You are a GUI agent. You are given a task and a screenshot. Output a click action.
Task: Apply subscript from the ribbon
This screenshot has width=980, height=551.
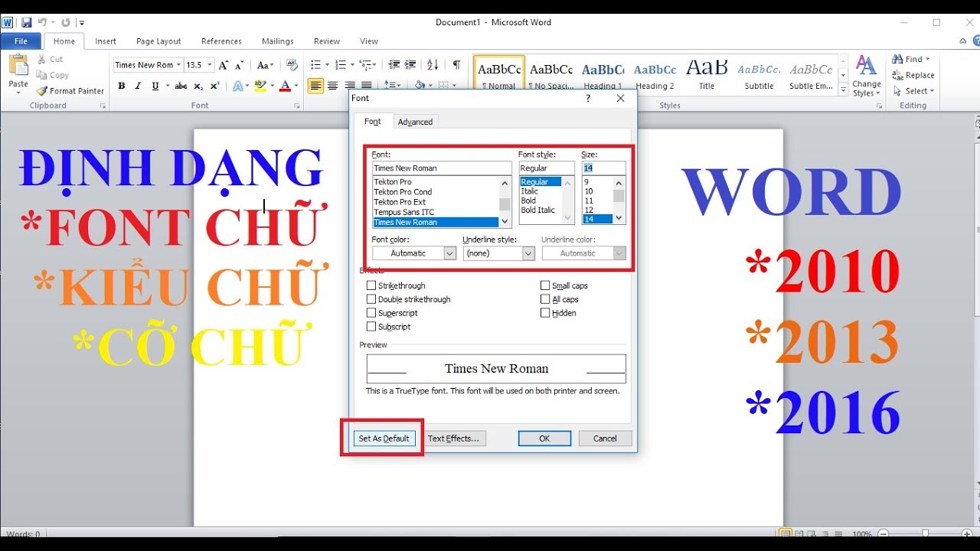(x=198, y=86)
